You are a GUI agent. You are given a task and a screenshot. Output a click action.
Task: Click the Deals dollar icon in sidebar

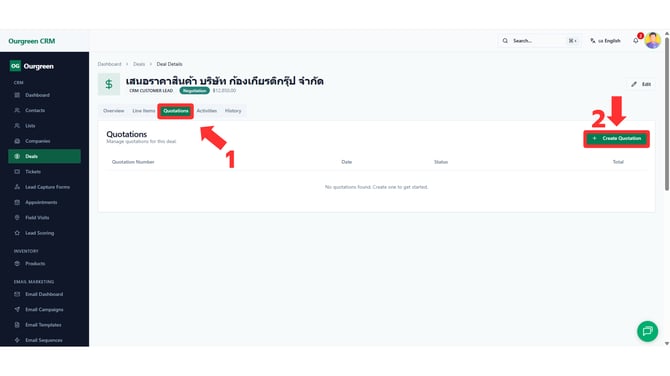[17, 156]
